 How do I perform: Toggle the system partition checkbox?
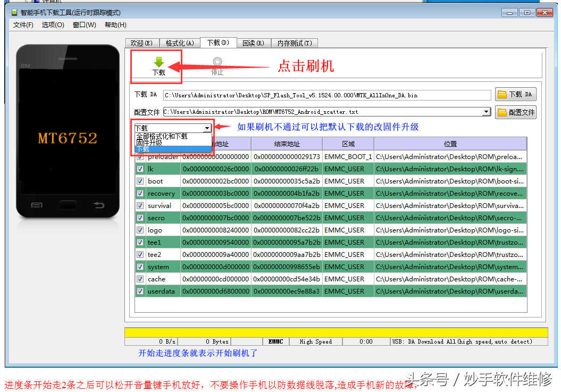pos(140,267)
